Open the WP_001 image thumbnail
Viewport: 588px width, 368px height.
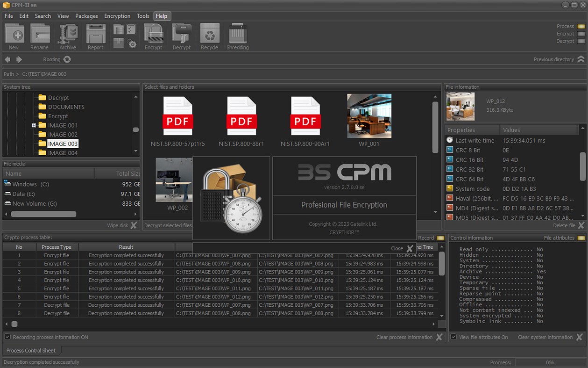pyautogui.click(x=369, y=115)
